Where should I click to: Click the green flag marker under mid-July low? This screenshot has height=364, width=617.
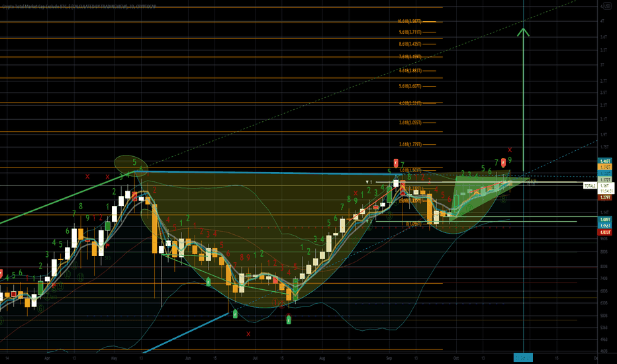(289, 320)
